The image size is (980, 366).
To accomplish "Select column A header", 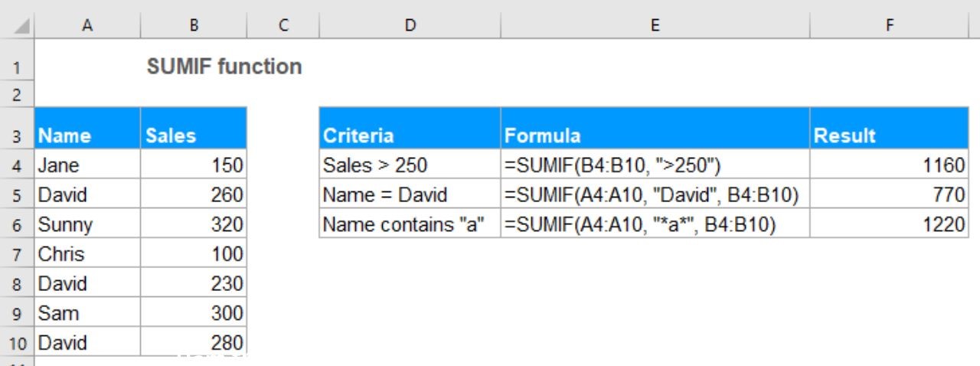I will pyautogui.click(x=87, y=25).
